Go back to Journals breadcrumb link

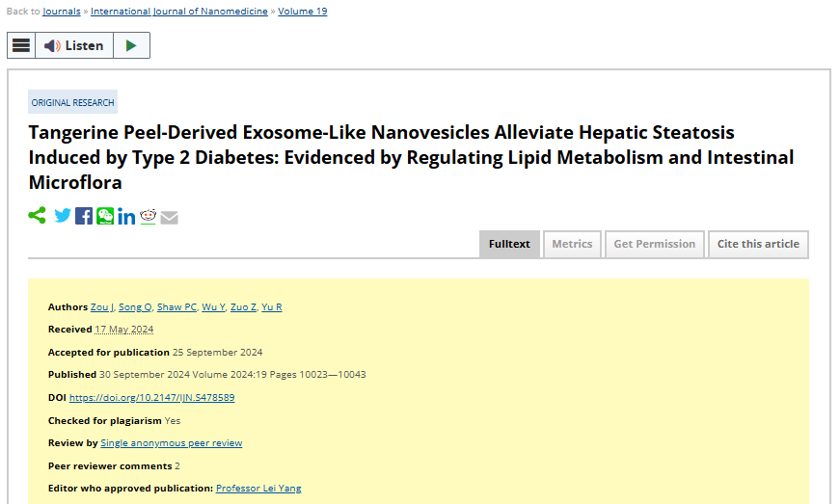(62, 12)
